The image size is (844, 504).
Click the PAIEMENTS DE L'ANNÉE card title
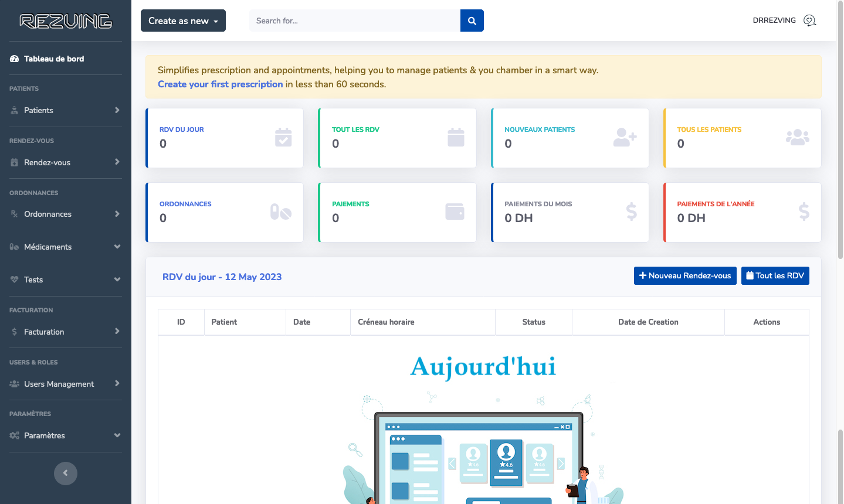(x=716, y=204)
